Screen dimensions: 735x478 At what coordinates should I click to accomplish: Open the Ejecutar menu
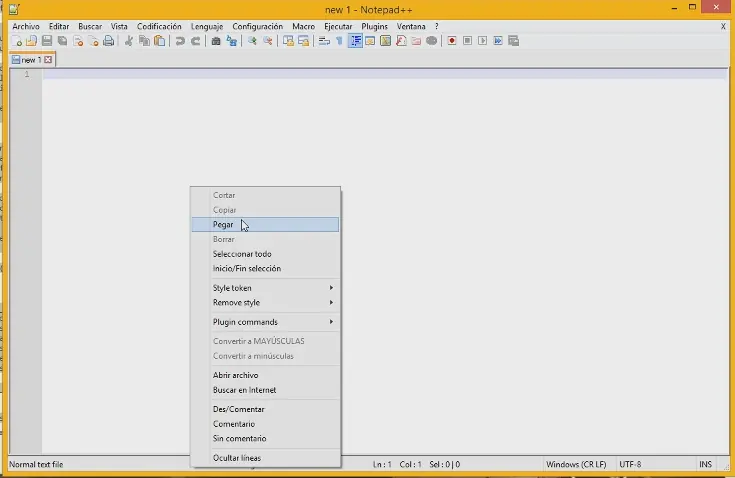point(338,27)
